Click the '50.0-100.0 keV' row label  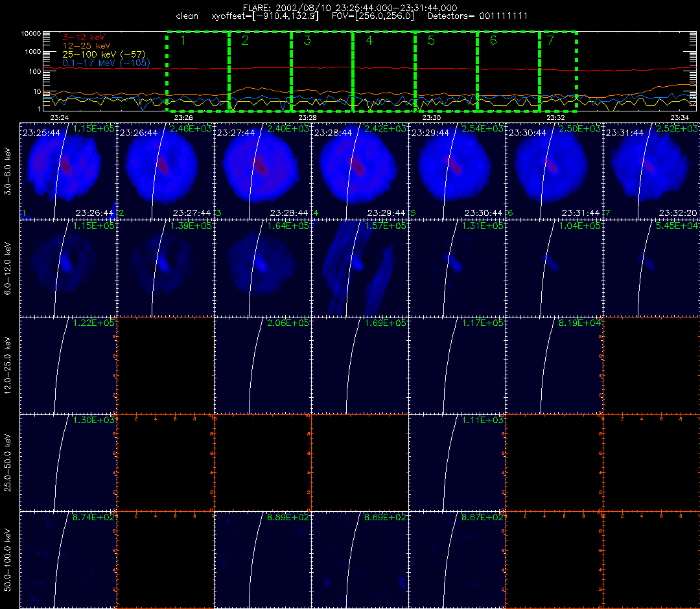(x=8, y=560)
